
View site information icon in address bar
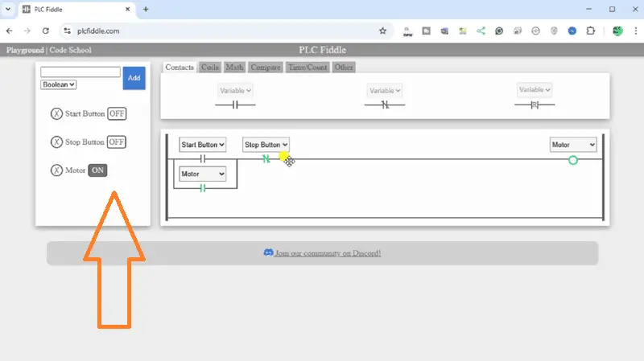(x=68, y=31)
